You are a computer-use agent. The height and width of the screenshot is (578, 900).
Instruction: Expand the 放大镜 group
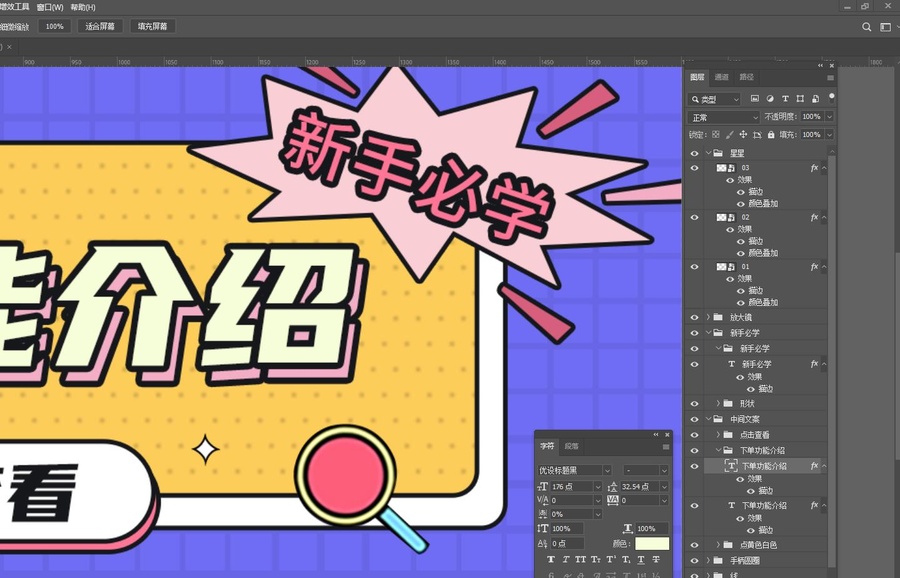pyautogui.click(x=708, y=317)
